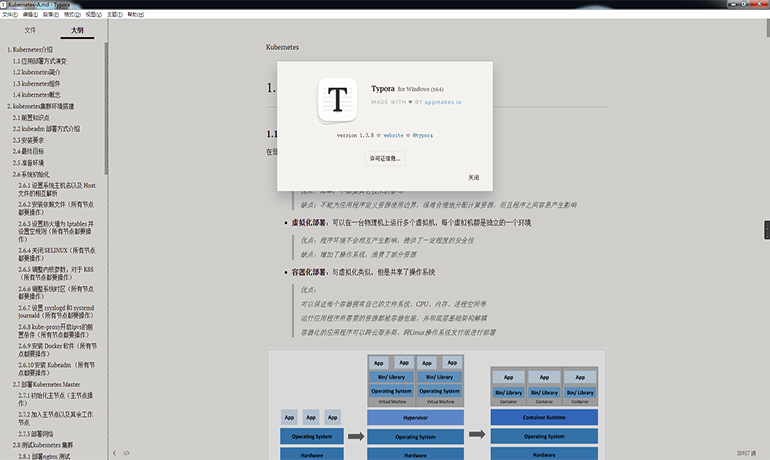Open the @typora link
This screenshot has height=460, width=770.
[x=423, y=135]
